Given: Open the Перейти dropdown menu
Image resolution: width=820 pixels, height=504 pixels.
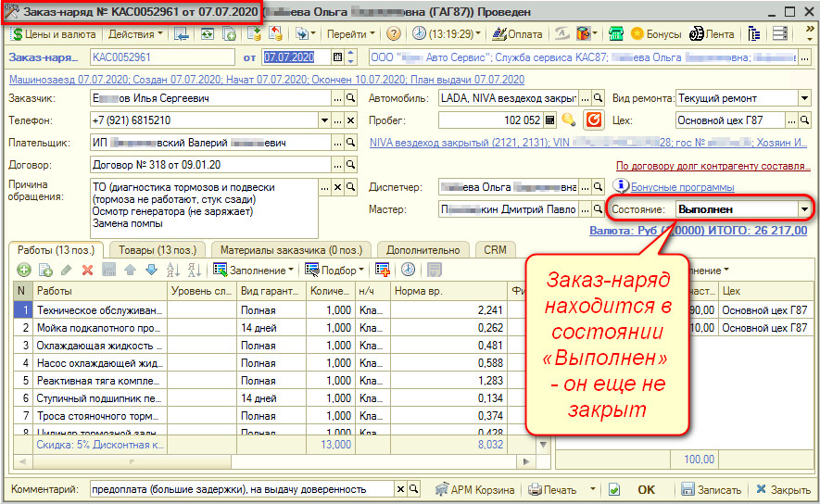Looking at the screenshot, I should pos(350,34).
